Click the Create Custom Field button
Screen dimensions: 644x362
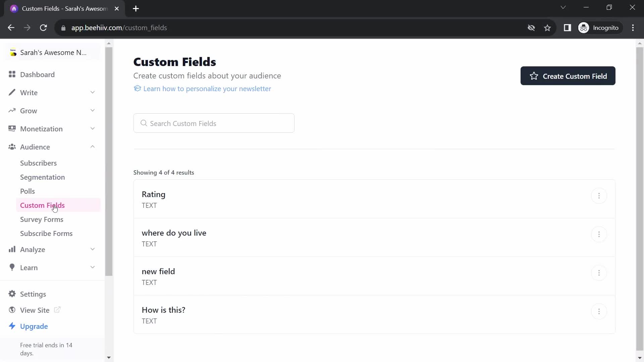569,76
